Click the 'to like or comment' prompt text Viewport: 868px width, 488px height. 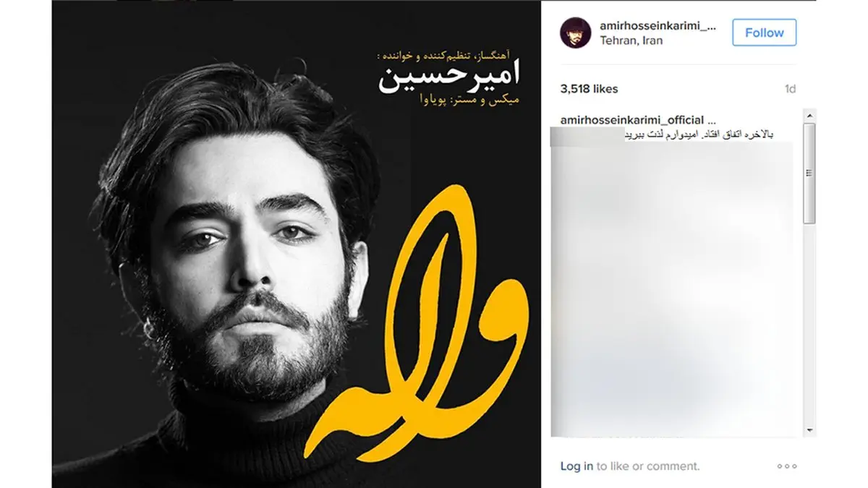[x=648, y=466]
